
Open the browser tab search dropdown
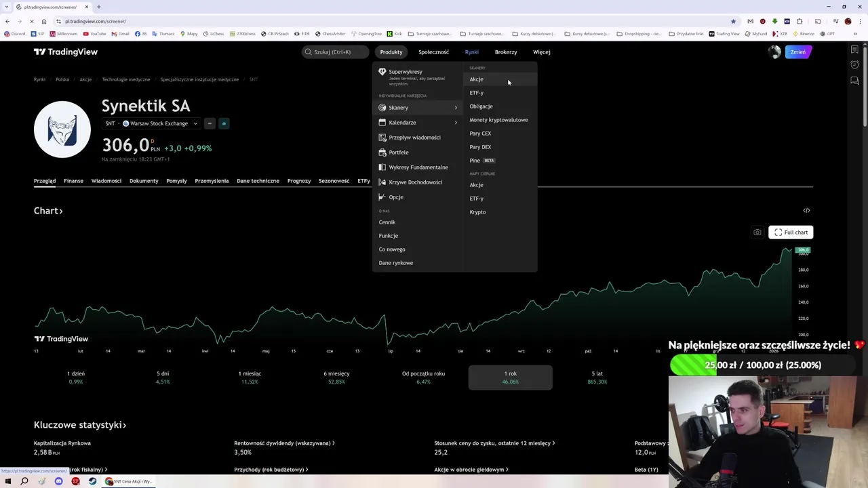pyautogui.click(x=5, y=7)
